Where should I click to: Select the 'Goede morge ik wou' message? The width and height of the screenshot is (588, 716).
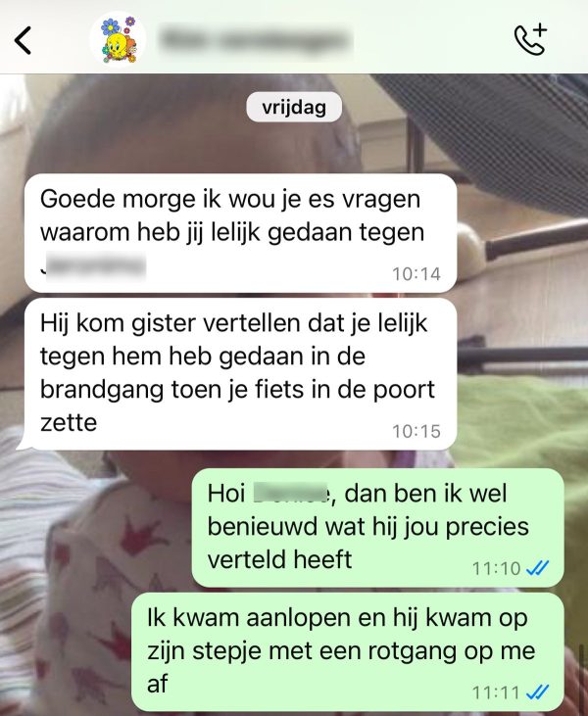pyautogui.click(x=240, y=233)
